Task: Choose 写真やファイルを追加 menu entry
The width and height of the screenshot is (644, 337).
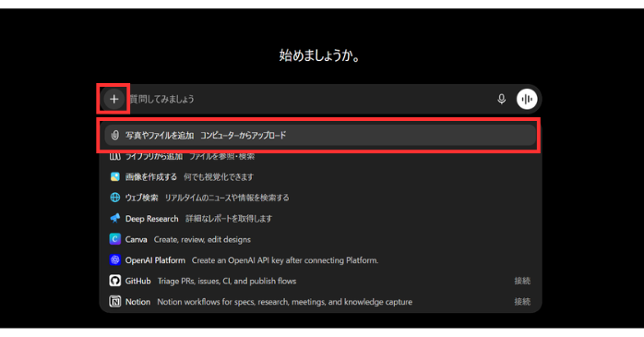Action: tap(320, 135)
